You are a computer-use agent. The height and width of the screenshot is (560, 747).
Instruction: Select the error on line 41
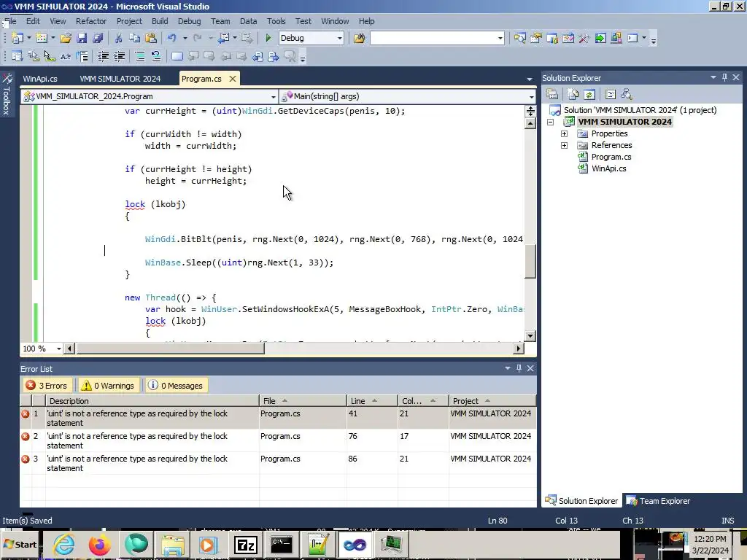tap(278, 418)
